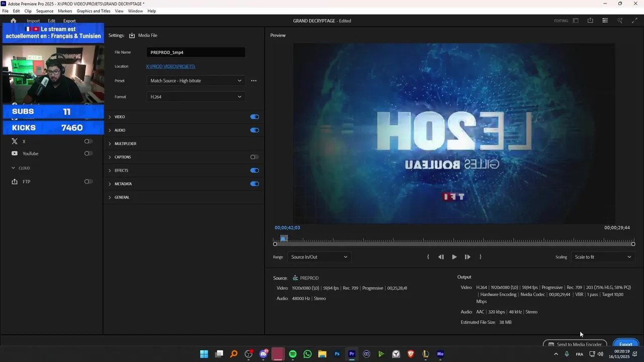Screen dimensions: 644x362
Task: Enable the X destination toggle
Action: pyautogui.click(x=89, y=141)
